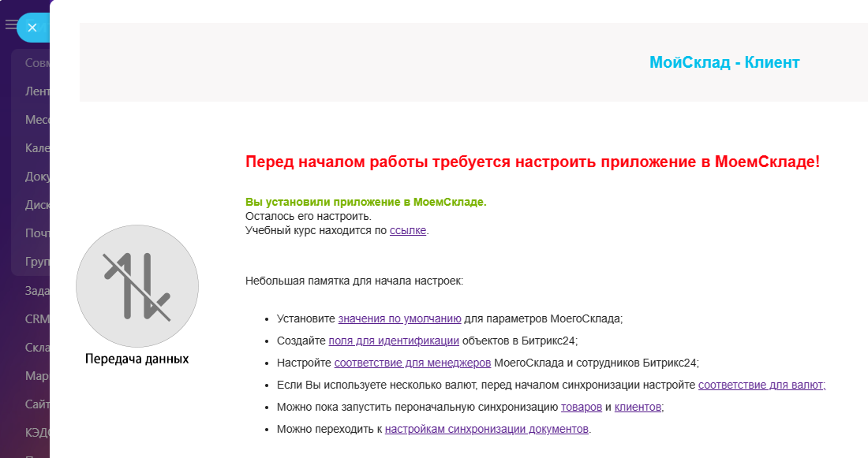Click the Передача данных label
Image resolution: width=868 pixels, height=458 pixels.
(137, 359)
